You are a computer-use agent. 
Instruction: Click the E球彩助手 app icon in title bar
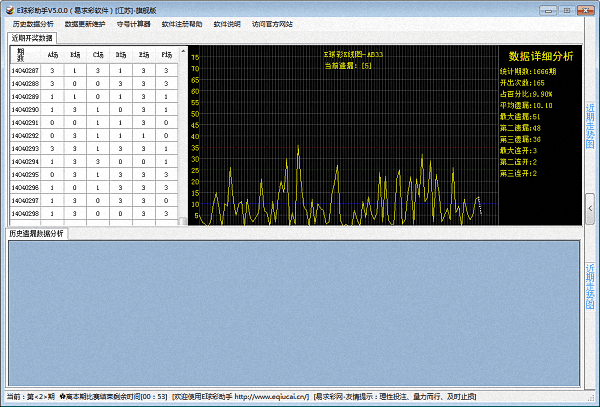click(10, 10)
